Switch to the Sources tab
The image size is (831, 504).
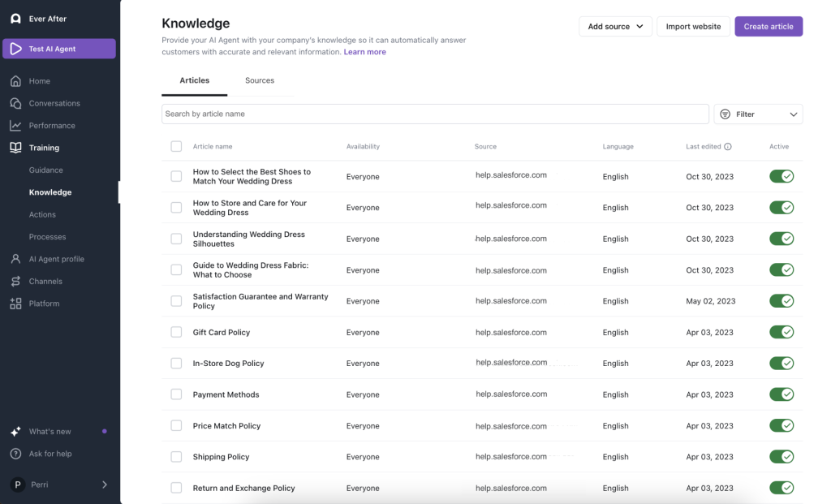[259, 80]
